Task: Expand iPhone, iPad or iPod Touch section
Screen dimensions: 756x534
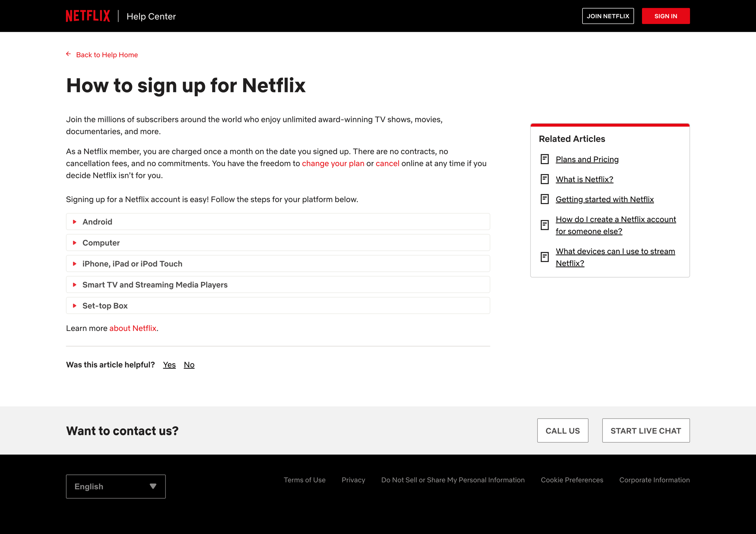Action: click(278, 264)
